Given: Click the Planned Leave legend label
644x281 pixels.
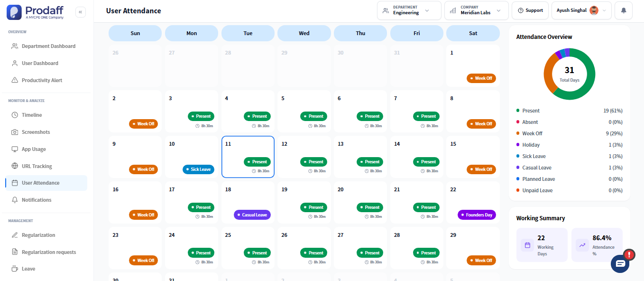Looking at the screenshot, I should point(539,179).
